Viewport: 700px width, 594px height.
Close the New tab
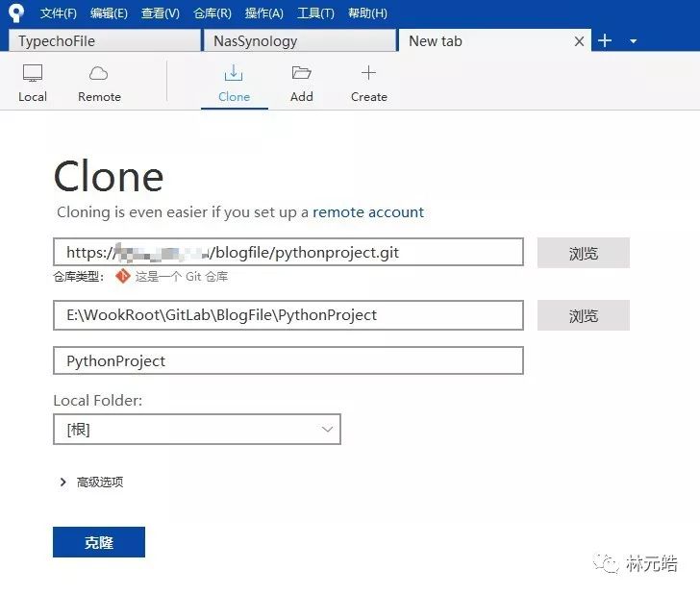(579, 41)
